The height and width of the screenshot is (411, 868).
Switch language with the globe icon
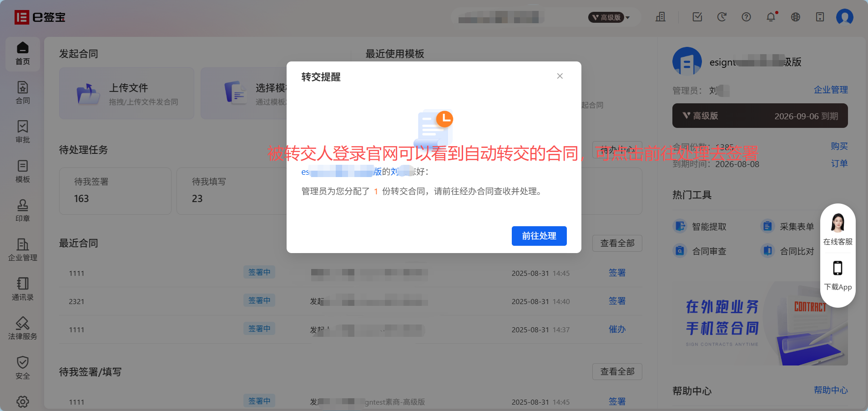(x=796, y=17)
